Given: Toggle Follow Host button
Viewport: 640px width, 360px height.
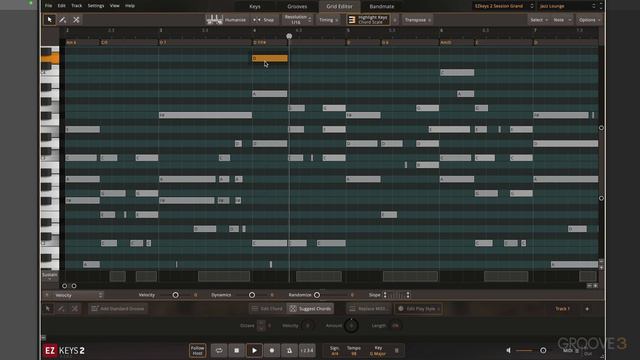Looking at the screenshot, I should pos(198,350).
